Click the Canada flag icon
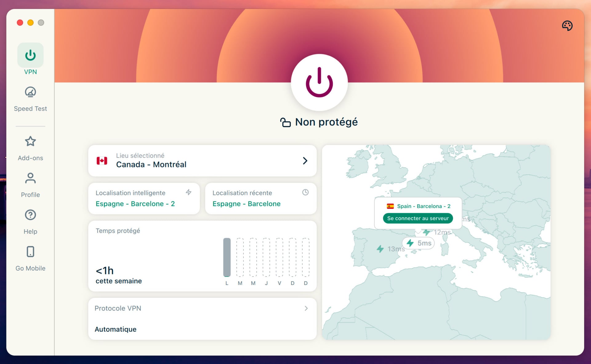Image resolution: width=591 pixels, height=364 pixels. (x=102, y=161)
